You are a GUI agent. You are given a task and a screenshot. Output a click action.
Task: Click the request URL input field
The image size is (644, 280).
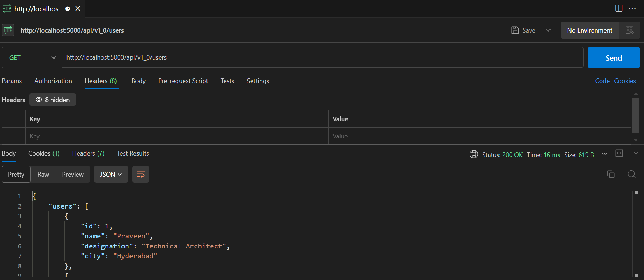pos(322,57)
